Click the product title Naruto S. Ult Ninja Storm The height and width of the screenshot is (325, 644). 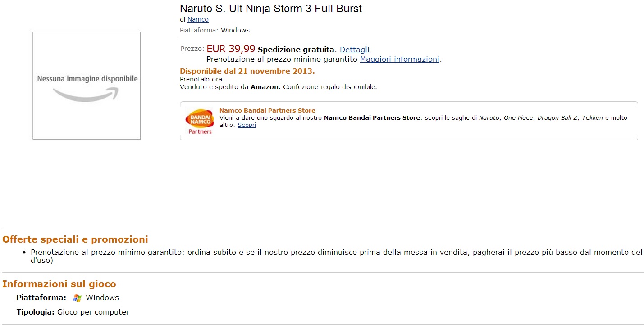[x=270, y=9]
